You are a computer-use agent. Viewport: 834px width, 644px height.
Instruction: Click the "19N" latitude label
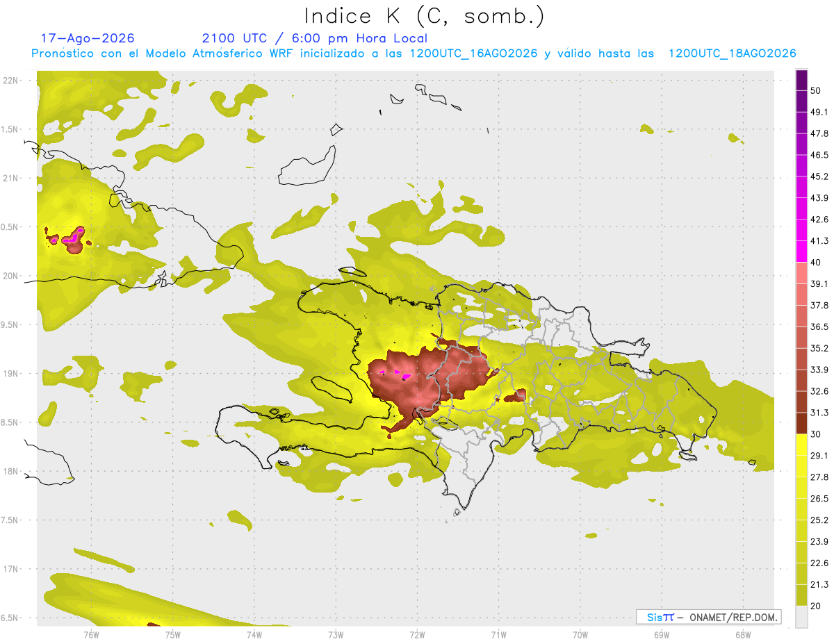[10, 373]
